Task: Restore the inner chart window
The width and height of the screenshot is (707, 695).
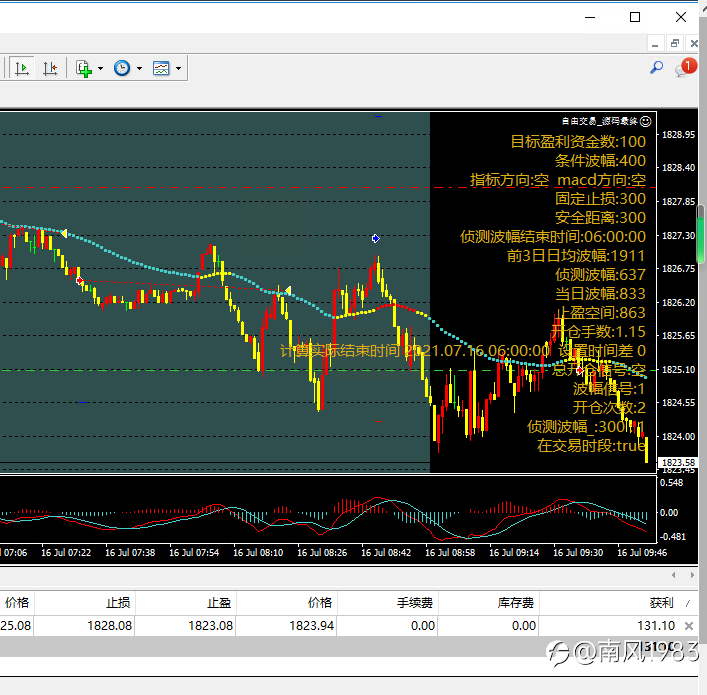Action: [x=675, y=43]
